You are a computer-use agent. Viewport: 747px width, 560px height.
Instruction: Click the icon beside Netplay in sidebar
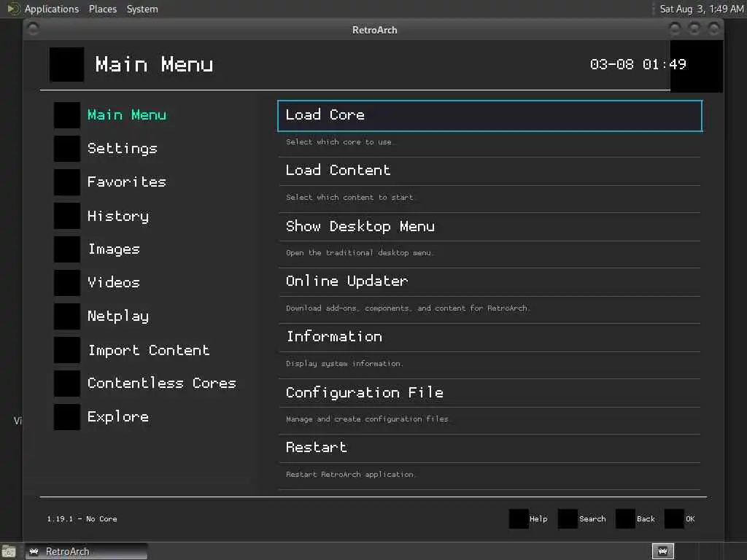pos(66,316)
